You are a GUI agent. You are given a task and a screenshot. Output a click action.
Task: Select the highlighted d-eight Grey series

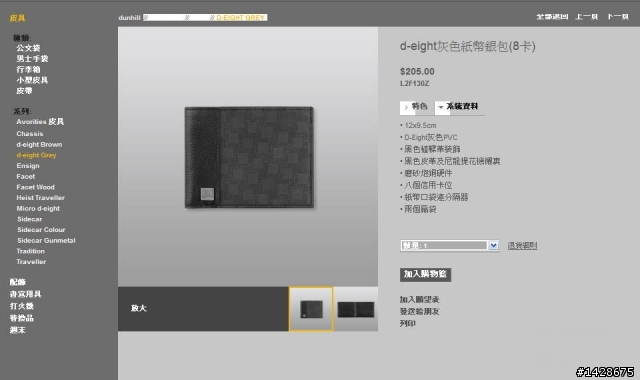pos(36,155)
